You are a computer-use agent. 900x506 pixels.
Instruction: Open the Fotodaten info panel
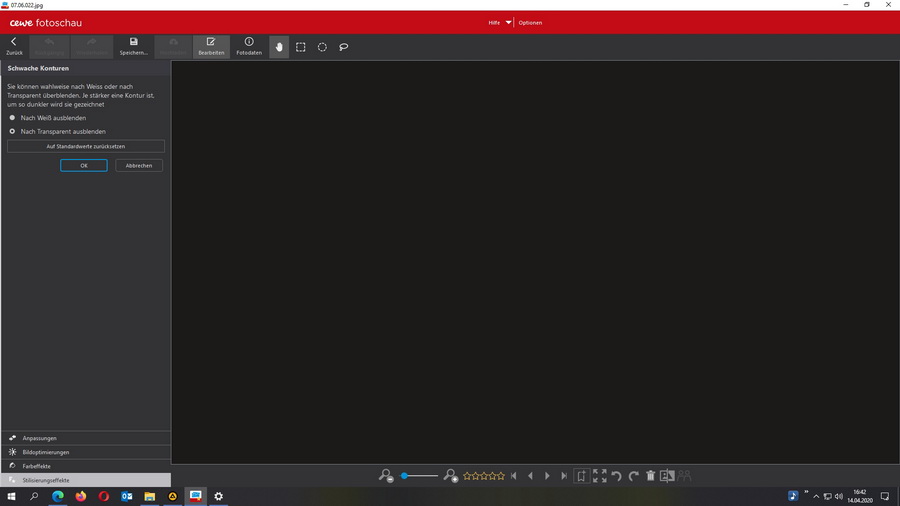pyautogui.click(x=249, y=46)
